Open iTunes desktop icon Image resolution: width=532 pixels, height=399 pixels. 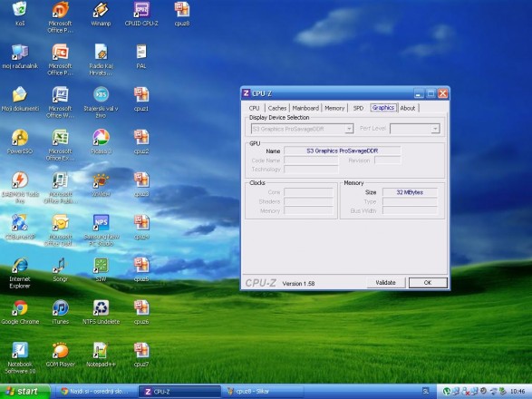(x=61, y=312)
